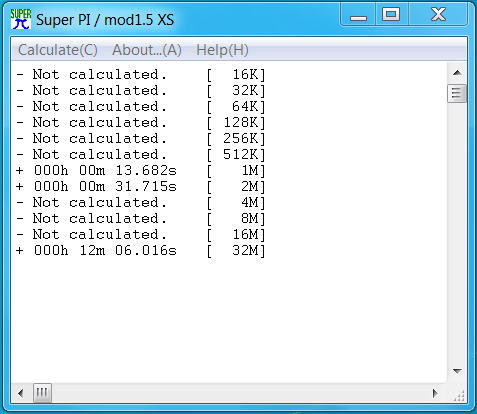Maximize the Super PI window

[392, 15]
